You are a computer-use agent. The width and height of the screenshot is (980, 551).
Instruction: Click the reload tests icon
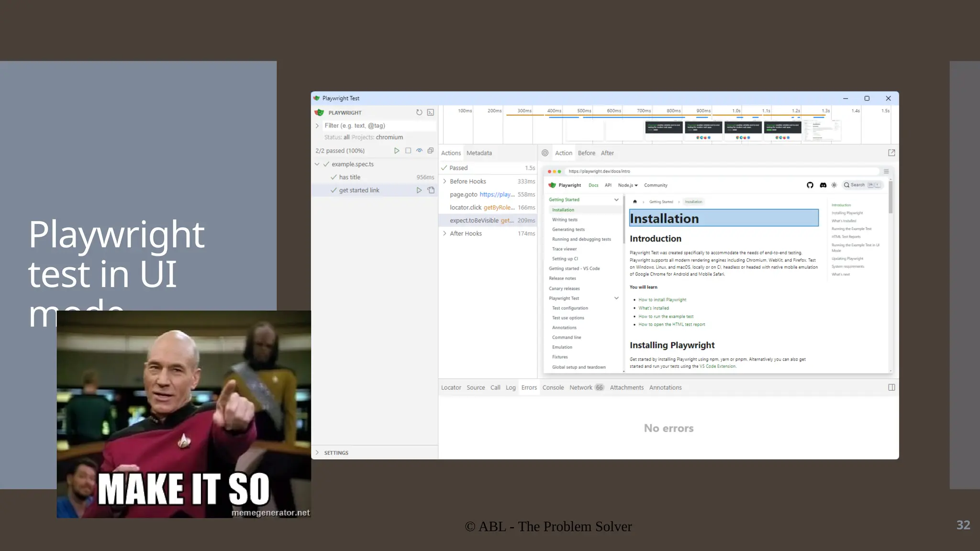click(419, 112)
